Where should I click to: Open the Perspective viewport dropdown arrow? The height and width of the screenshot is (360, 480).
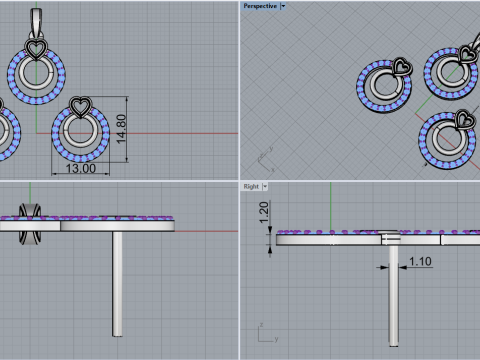click(x=283, y=6)
